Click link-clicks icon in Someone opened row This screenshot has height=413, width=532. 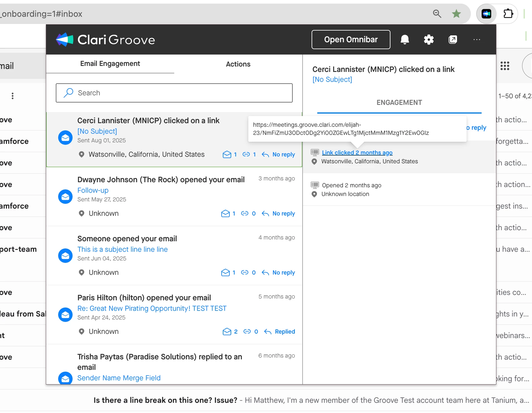click(245, 272)
